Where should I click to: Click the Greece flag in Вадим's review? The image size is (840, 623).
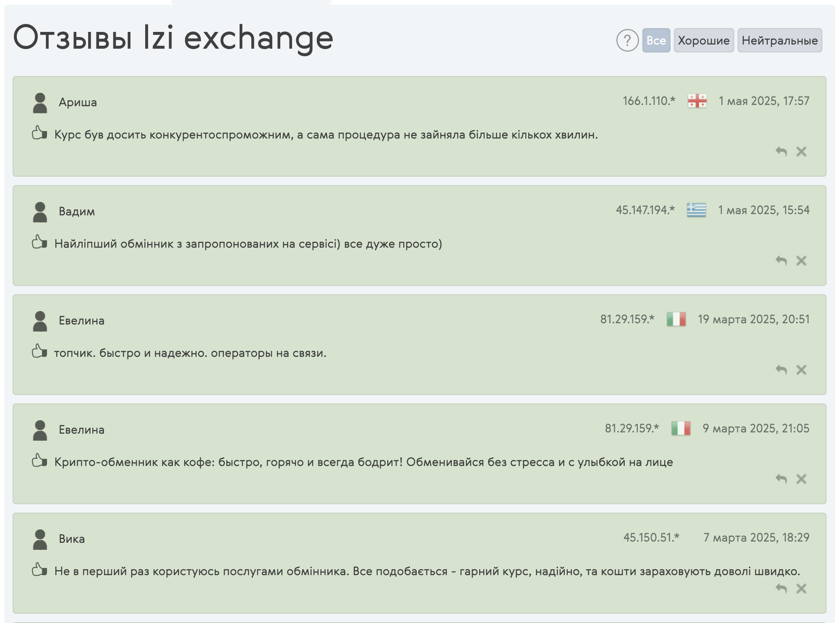(x=696, y=210)
